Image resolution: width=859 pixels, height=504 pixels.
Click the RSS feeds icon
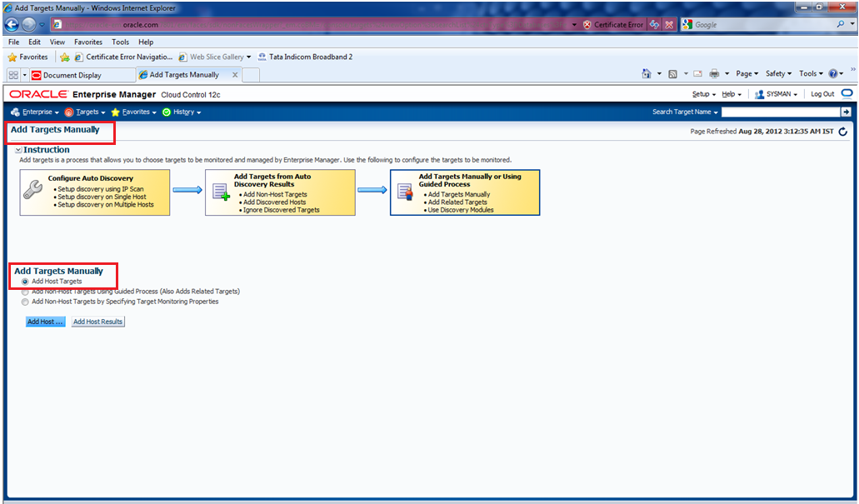point(672,74)
